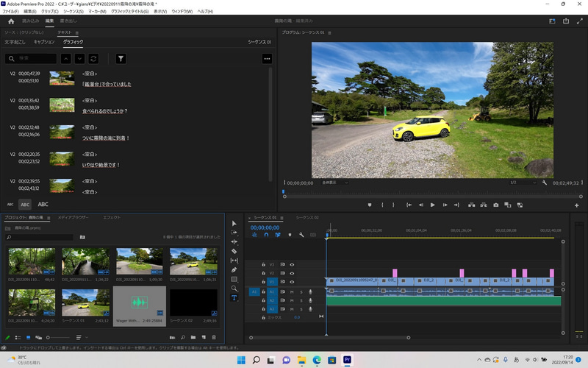Switch to the キャプション tab
588x368 pixels.
(x=44, y=43)
